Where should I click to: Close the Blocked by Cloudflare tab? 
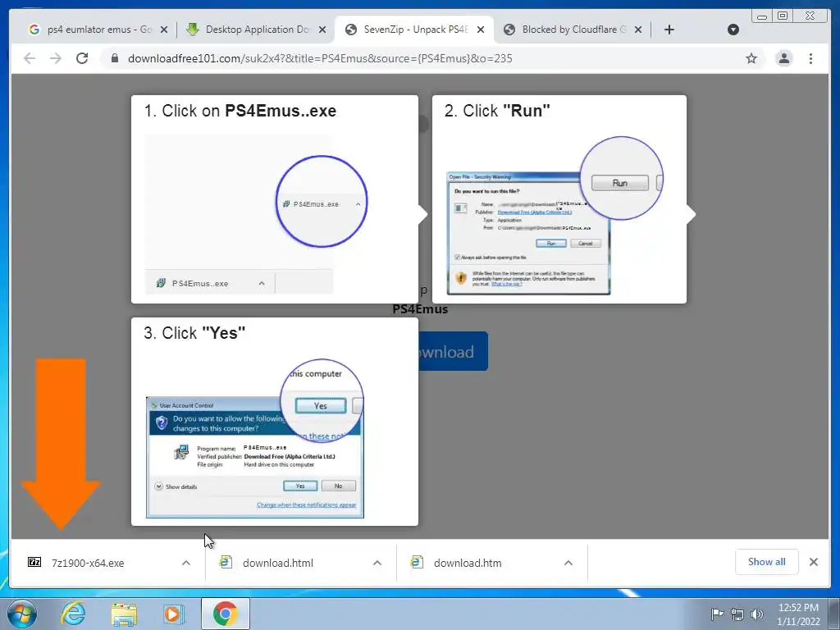click(638, 30)
